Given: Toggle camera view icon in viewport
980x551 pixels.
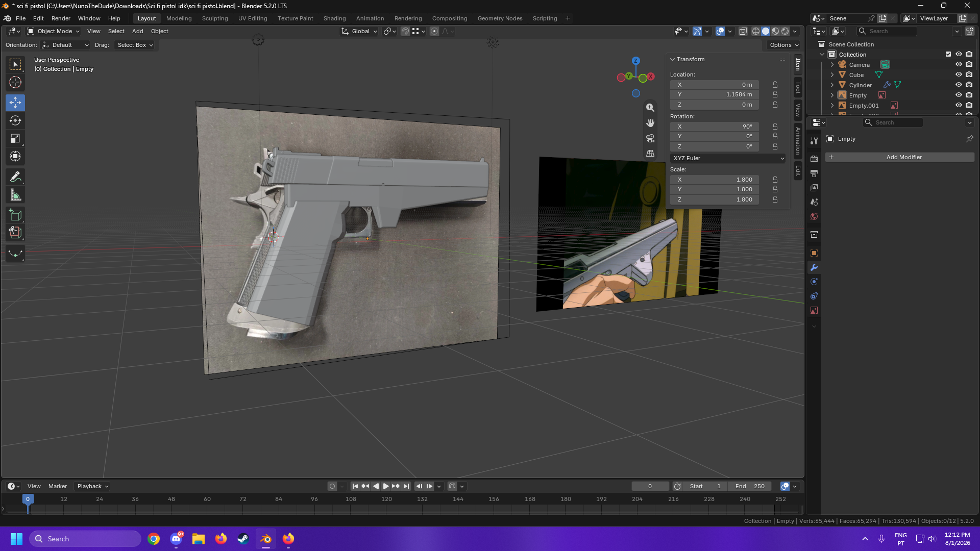Looking at the screenshot, I should 650,138.
